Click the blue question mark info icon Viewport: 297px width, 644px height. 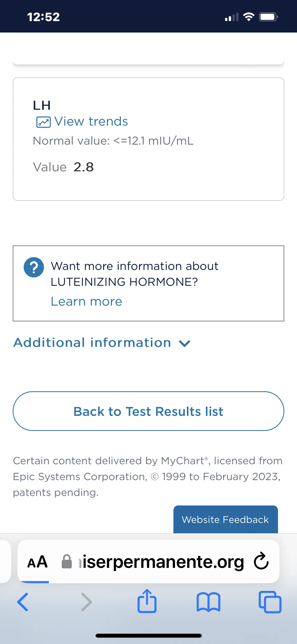[x=34, y=267]
